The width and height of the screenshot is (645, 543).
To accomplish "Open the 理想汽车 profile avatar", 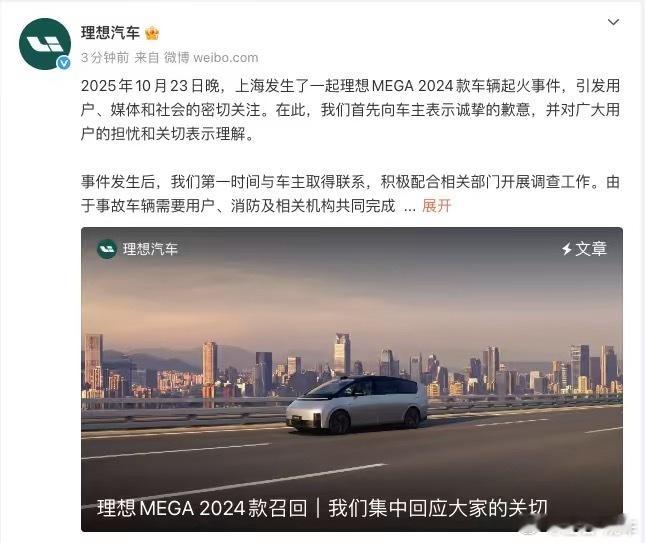I will 44,44.
